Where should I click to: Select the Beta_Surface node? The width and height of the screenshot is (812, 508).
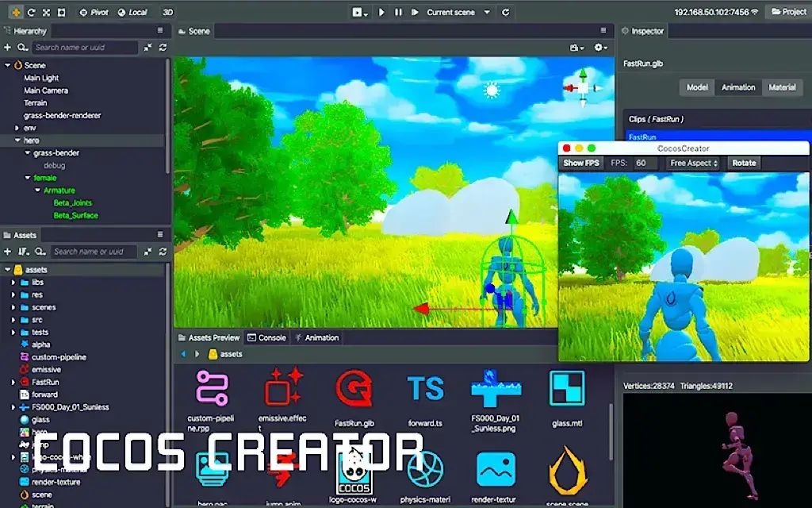click(75, 215)
